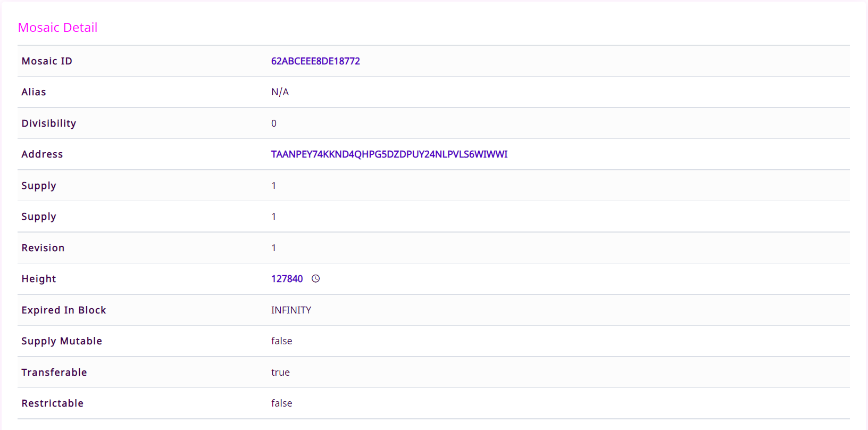The image size is (868, 430).
Task: Select the Expired In Block label
Action: [x=64, y=310]
